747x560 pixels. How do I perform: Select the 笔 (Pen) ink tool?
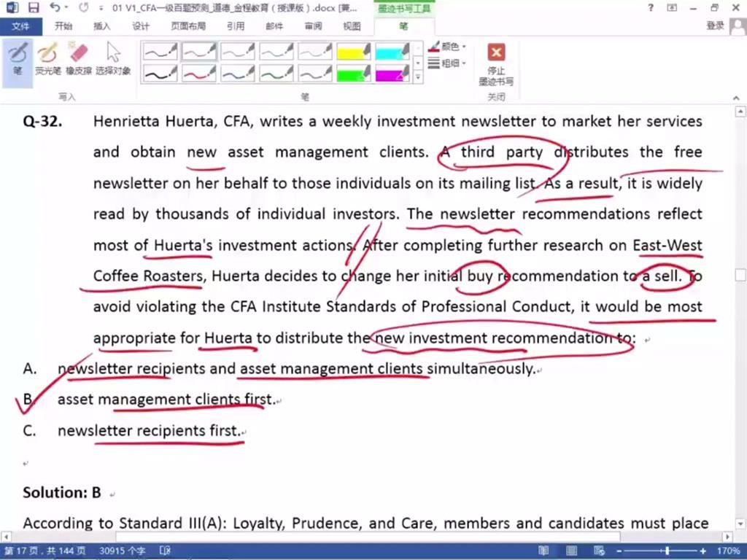(18, 58)
